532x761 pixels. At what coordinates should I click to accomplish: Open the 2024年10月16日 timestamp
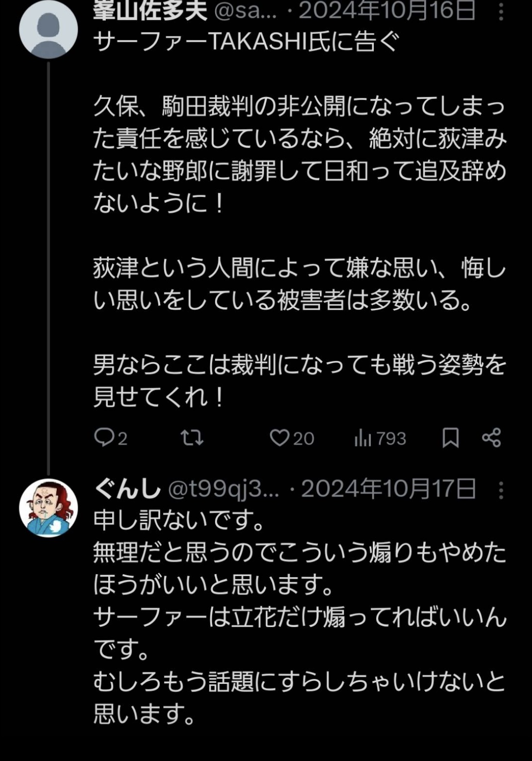click(x=387, y=11)
